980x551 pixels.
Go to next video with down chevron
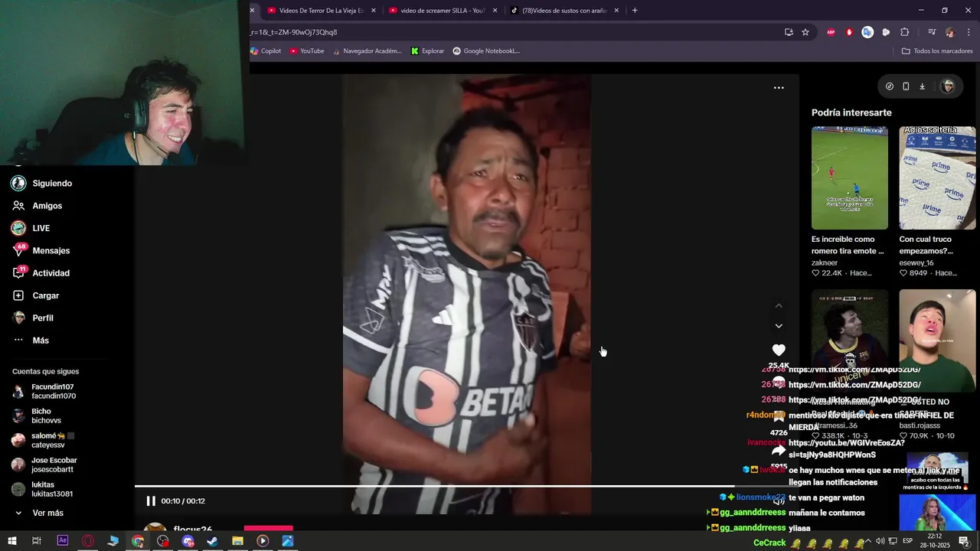coord(779,326)
